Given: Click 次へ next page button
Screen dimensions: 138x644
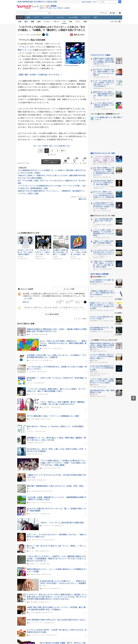Looking at the screenshot, I should point(63,151).
